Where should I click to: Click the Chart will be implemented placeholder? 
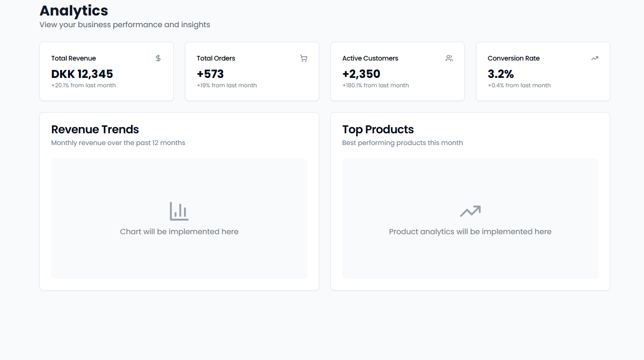click(179, 231)
